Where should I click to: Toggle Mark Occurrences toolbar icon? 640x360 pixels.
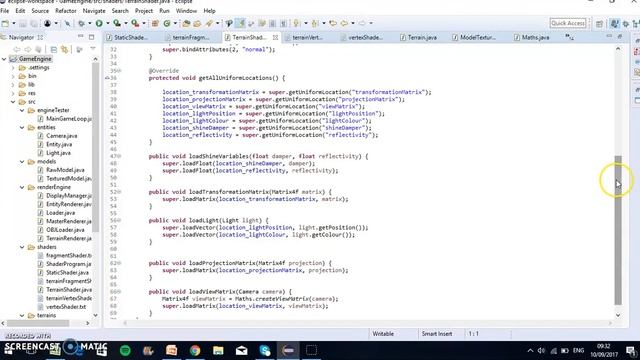(229, 23)
